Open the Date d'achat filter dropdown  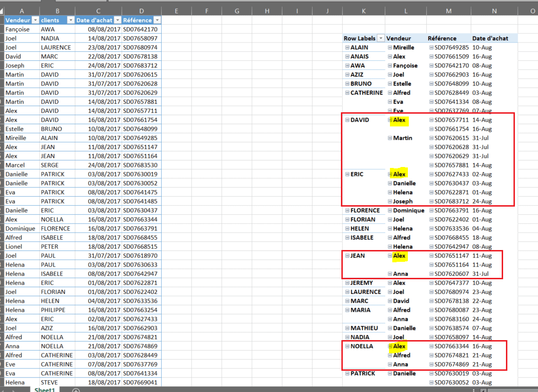116,20
